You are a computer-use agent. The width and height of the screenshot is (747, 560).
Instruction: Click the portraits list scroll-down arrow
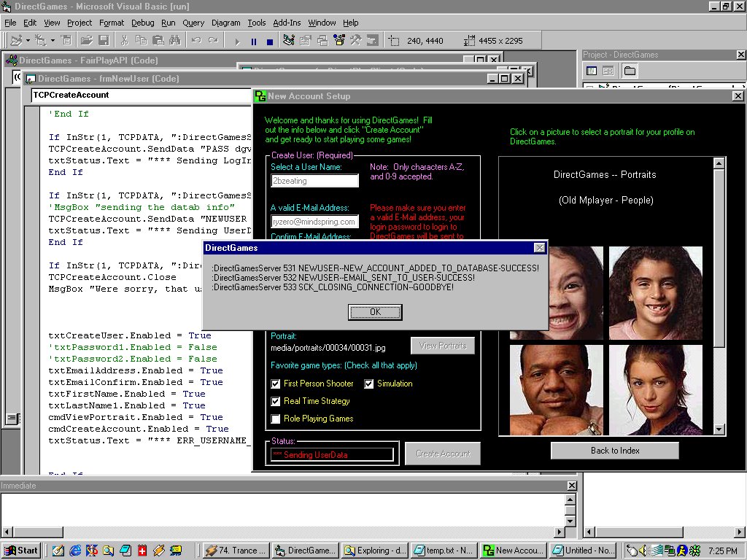pyautogui.click(x=719, y=429)
